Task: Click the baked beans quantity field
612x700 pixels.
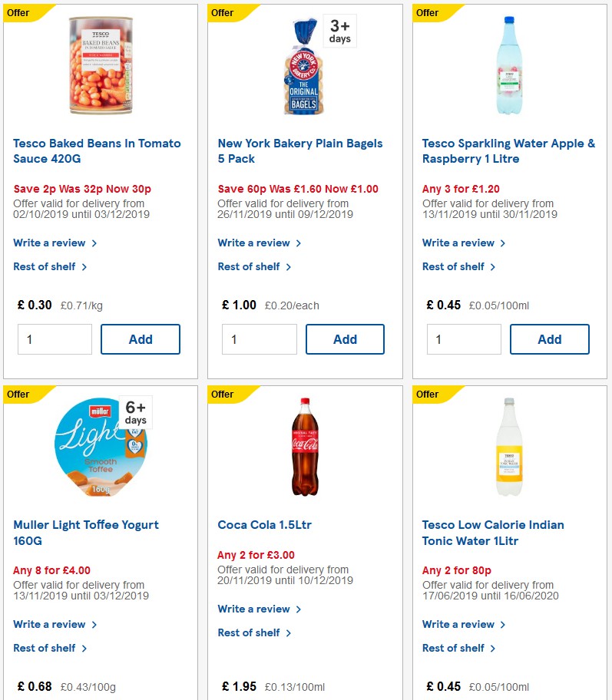Action: point(55,338)
